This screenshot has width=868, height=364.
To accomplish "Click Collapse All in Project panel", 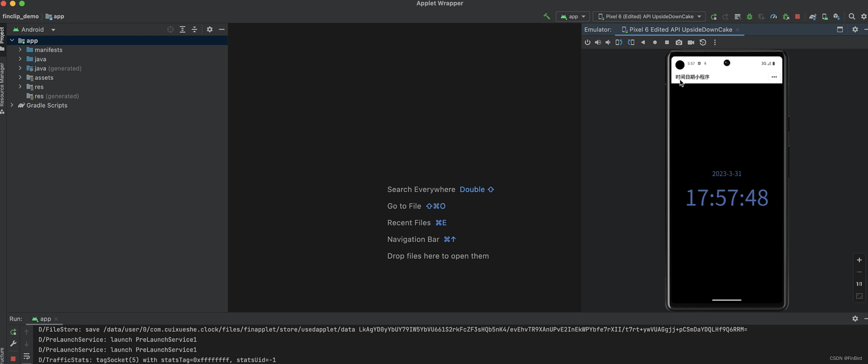I will pyautogui.click(x=194, y=29).
